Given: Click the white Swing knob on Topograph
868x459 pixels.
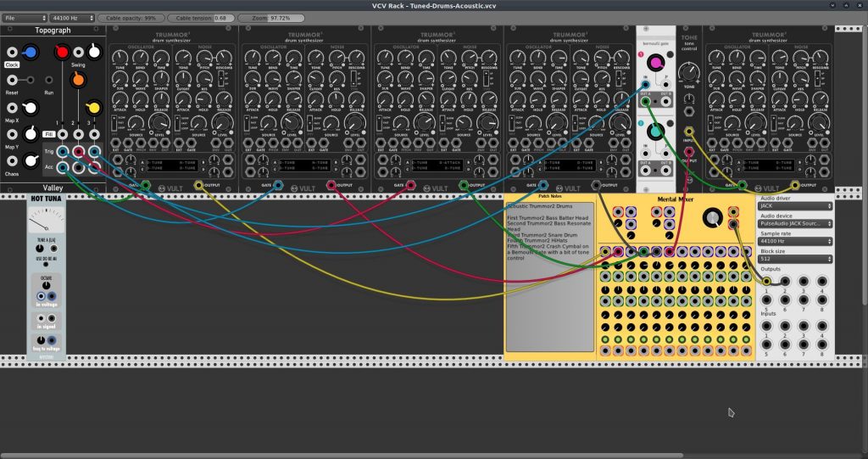Looking at the screenshot, I should (95, 52).
